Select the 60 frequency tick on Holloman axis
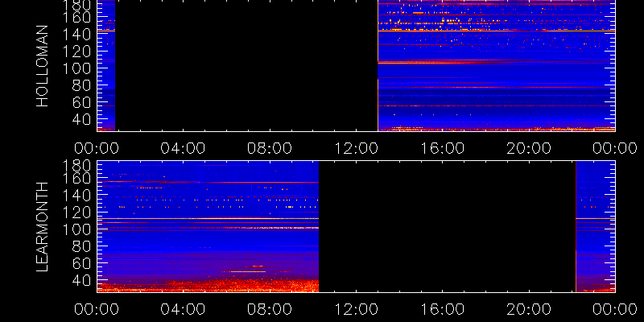Screen dimensions: 644x322 (x=83, y=103)
